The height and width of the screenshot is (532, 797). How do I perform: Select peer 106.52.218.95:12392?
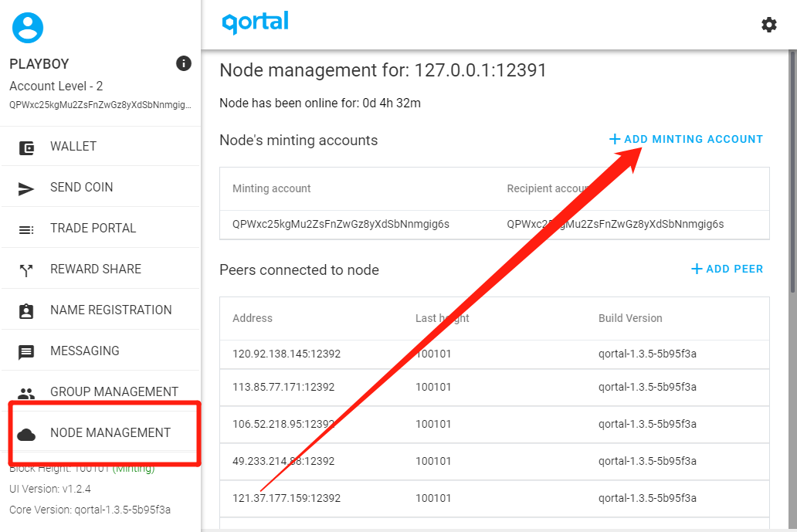pyautogui.click(x=283, y=424)
